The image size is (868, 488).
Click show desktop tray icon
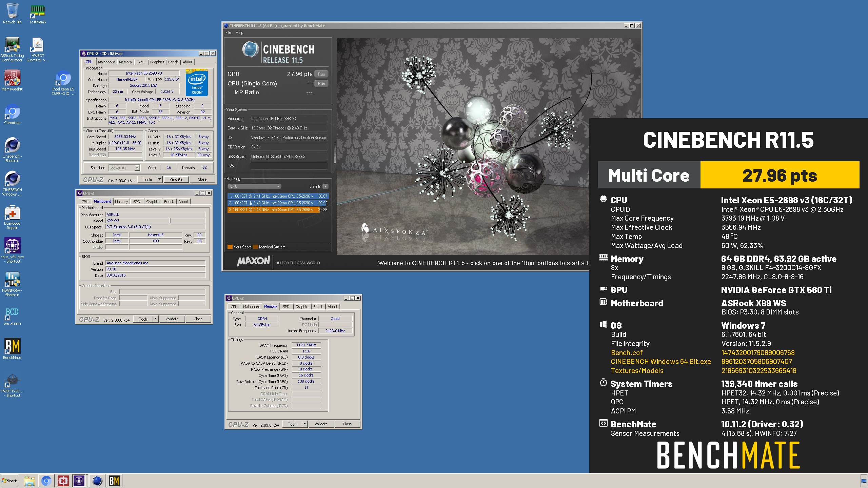pos(864,481)
